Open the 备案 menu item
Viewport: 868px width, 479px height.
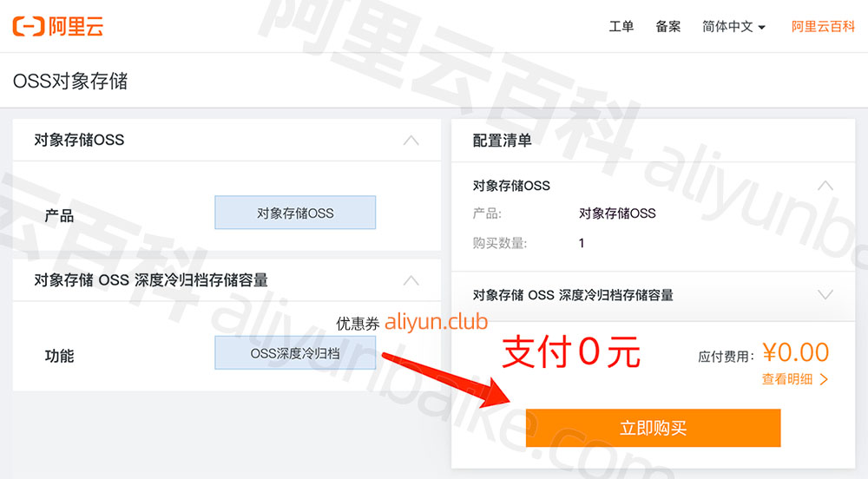[667, 27]
